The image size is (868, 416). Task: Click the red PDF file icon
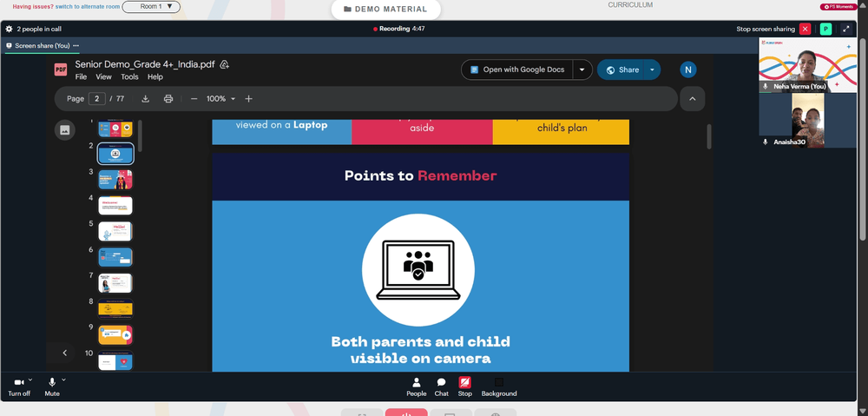[61, 69]
